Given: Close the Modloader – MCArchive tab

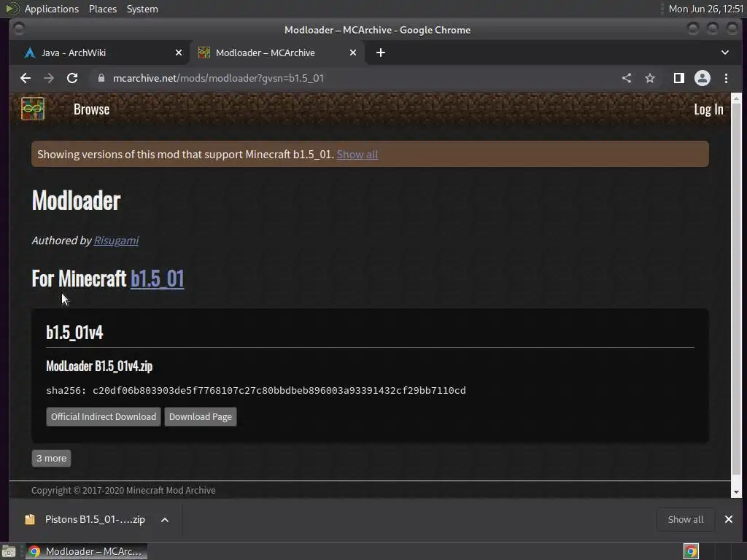Looking at the screenshot, I should (353, 52).
